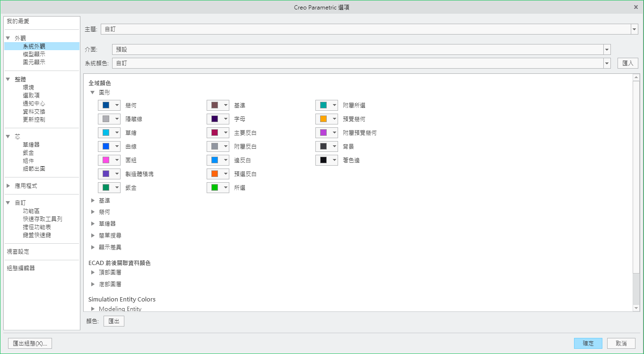Click scrollbar down arrow in color panel
The image size is (644, 354).
click(x=636, y=308)
